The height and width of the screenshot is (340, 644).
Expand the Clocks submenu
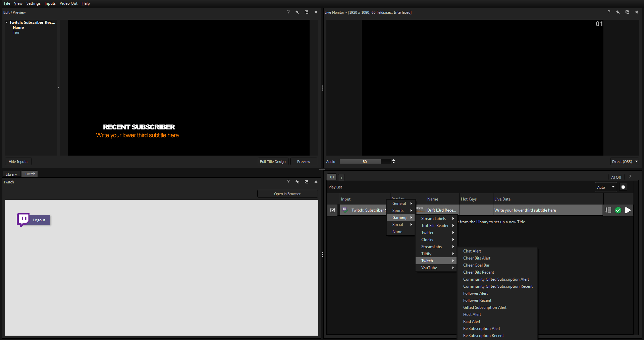436,240
